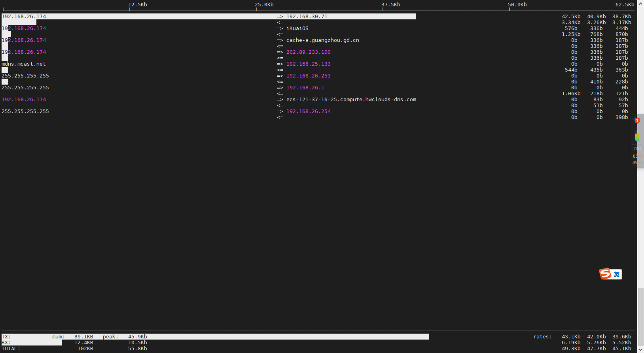The image size is (644, 353).
Task: Click the scrollbar down arrow
Action: point(640,349)
